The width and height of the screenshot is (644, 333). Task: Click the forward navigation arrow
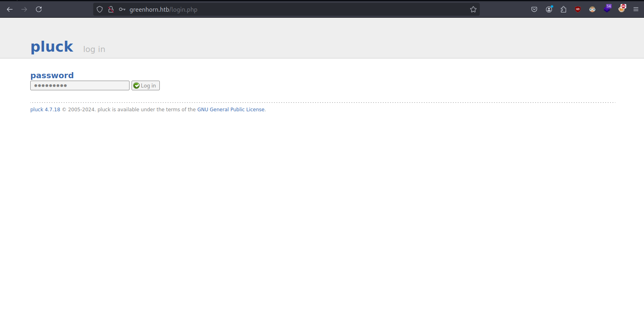click(24, 9)
